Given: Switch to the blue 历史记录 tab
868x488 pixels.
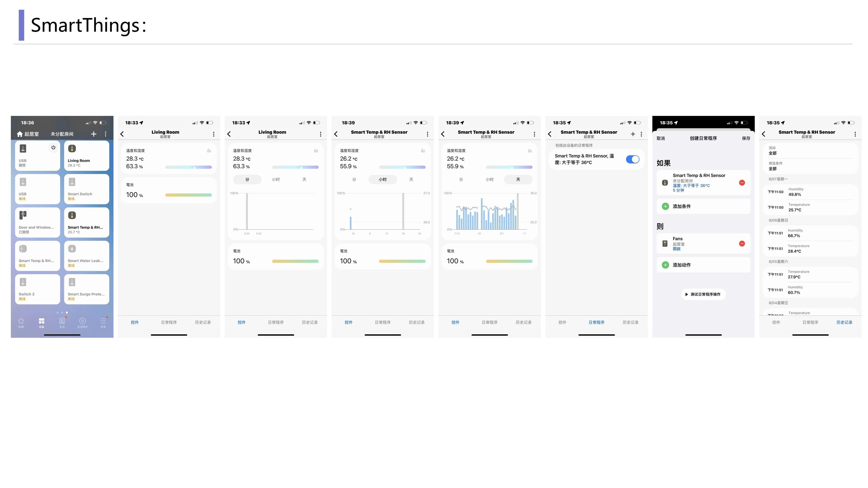Looking at the screenshot, I should 844,322.
